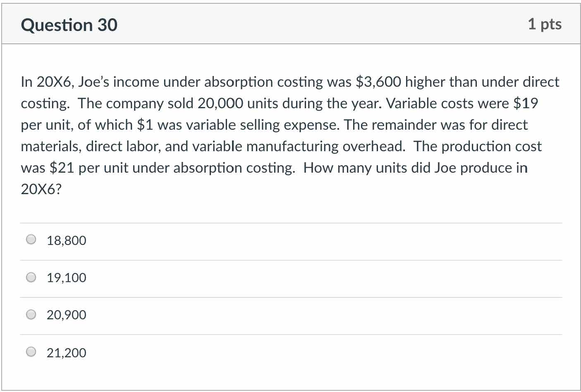The image size is (581, 392).
Task: Mark the 21,200 radio button
Action: point(31,352)
